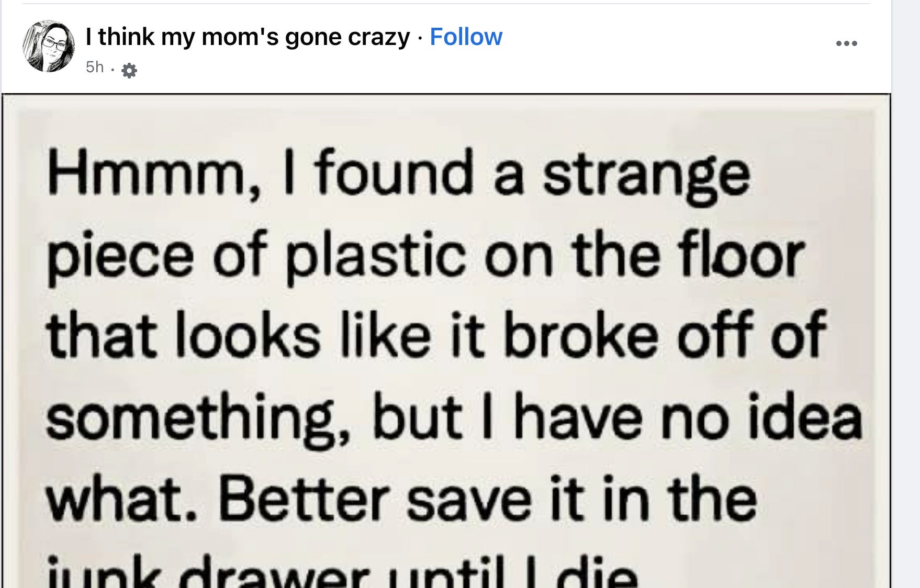This screenshot has width=920, height=588.
Task: Open the "I think my mom's gone crazy" page name
Action: pos(248,37)
